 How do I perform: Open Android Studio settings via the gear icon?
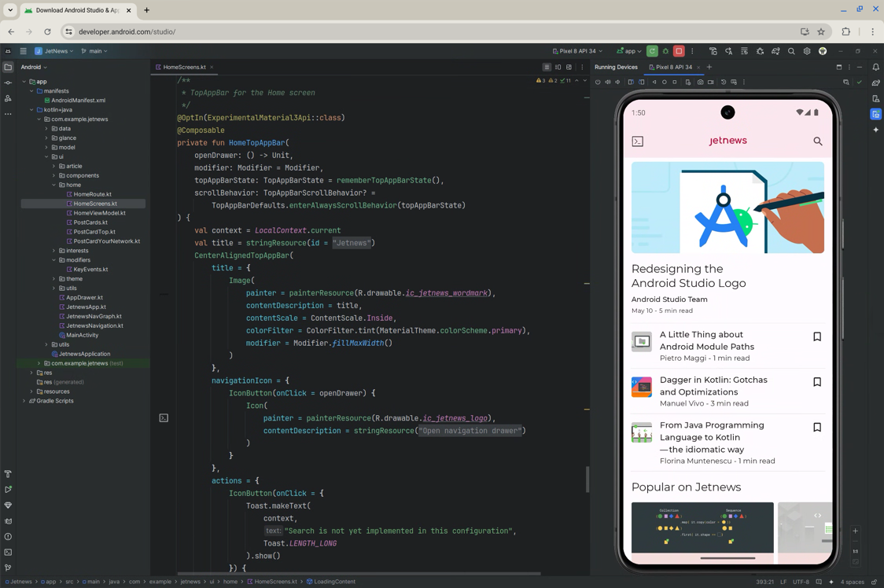coord(807,50)
